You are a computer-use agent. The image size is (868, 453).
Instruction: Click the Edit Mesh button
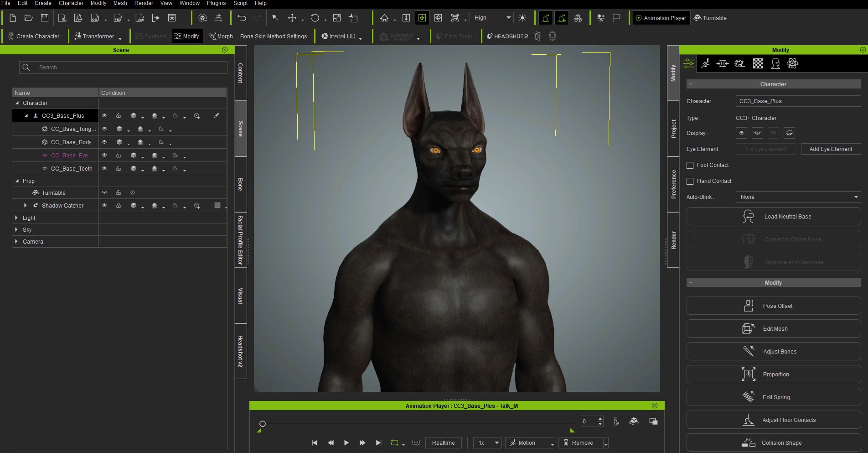(774, 328)
